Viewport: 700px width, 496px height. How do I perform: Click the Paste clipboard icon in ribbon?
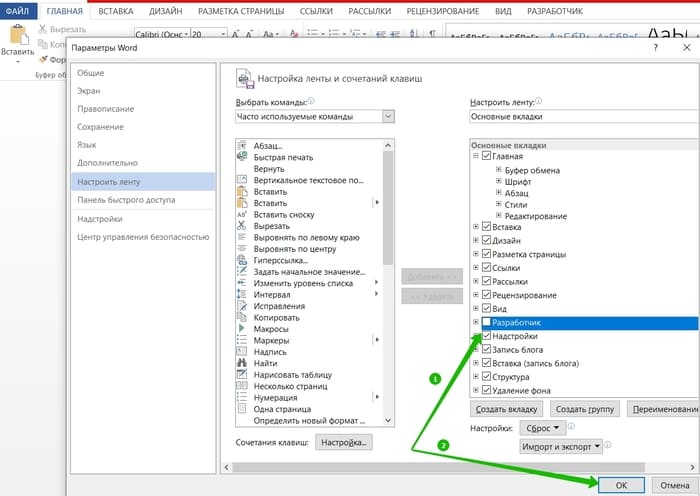18,35
